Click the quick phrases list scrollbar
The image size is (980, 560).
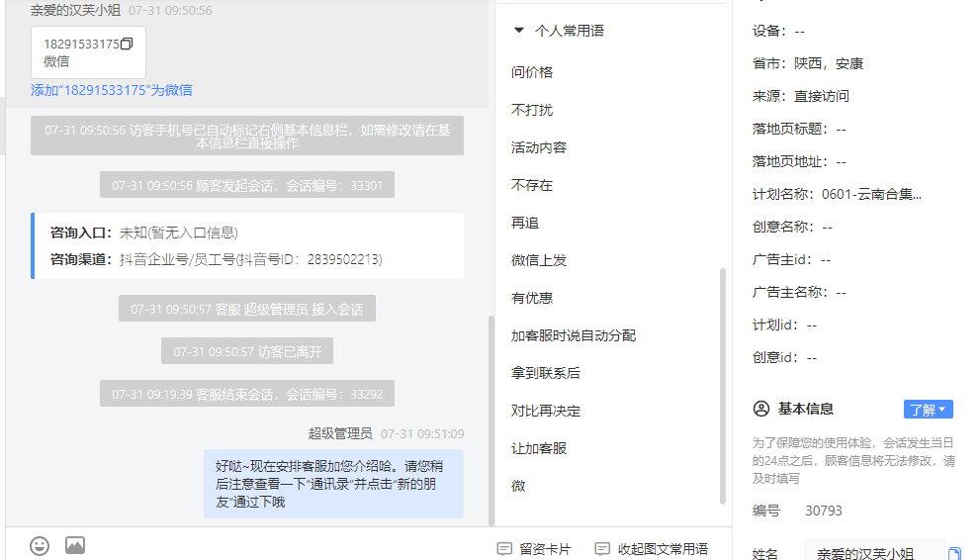coord(723,386)
